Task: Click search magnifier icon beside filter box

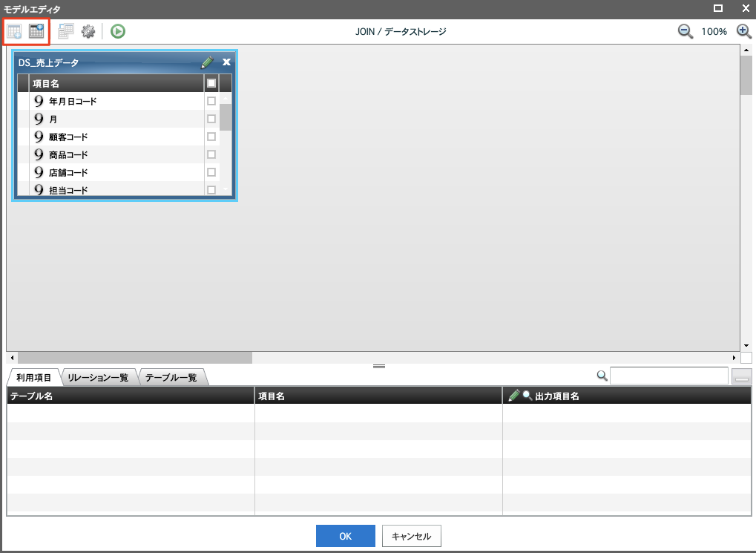Action: [x=602, y=376]
